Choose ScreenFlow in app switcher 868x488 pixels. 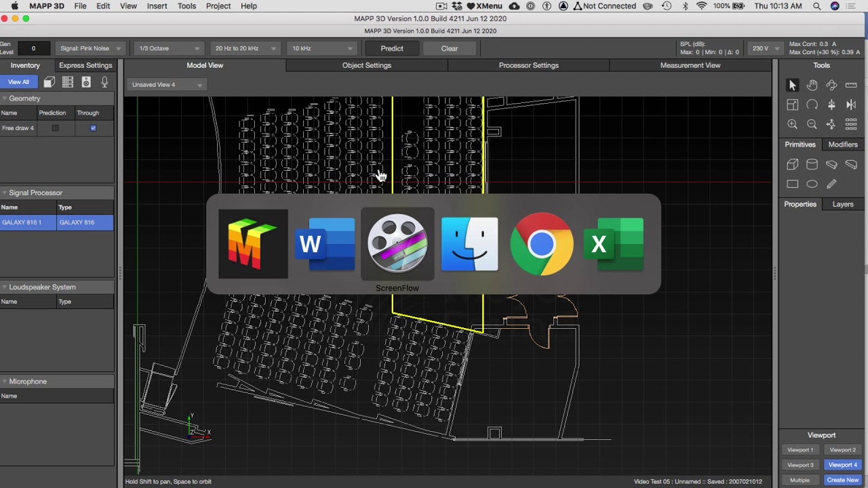click(397, 244)
